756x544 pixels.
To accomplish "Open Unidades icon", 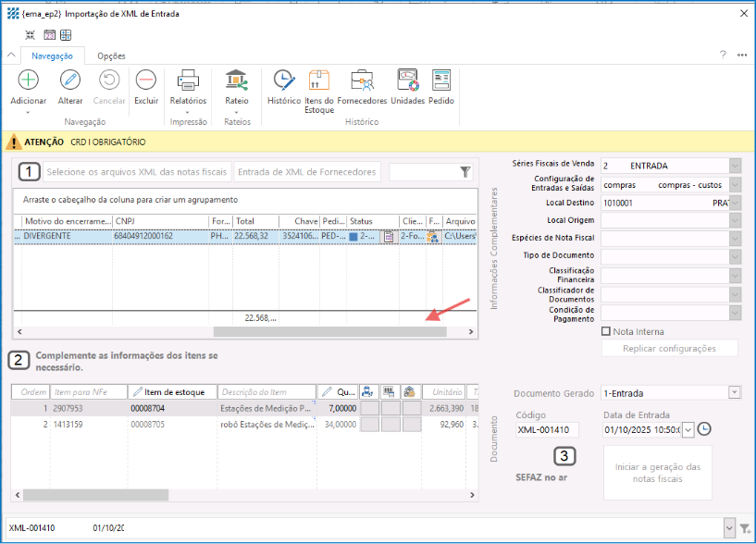I will pyautogui.click(x=407, y=80).
